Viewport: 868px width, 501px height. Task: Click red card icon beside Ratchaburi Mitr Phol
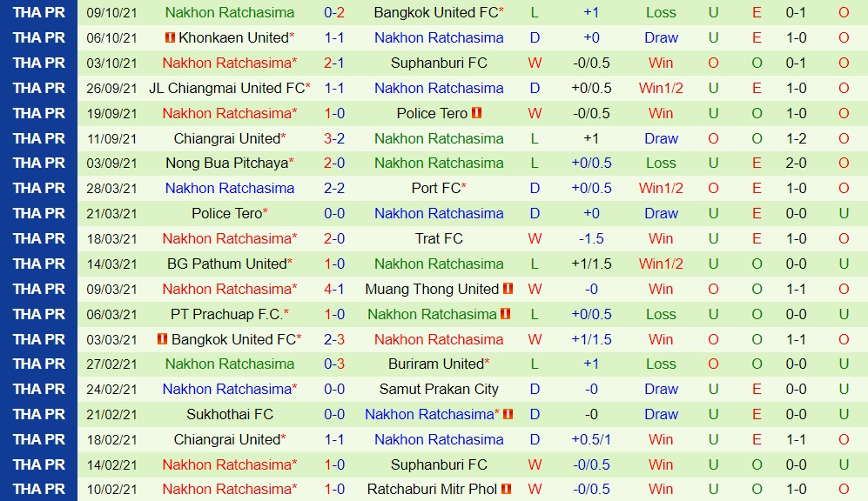pyautogui.click(x=506, y=489)
